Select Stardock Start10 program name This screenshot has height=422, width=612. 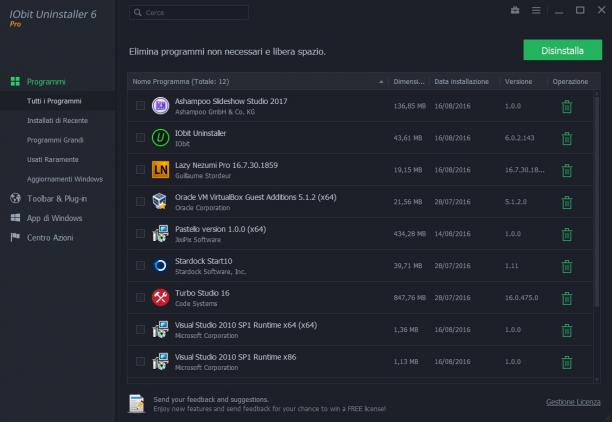(x=203, y=261)
